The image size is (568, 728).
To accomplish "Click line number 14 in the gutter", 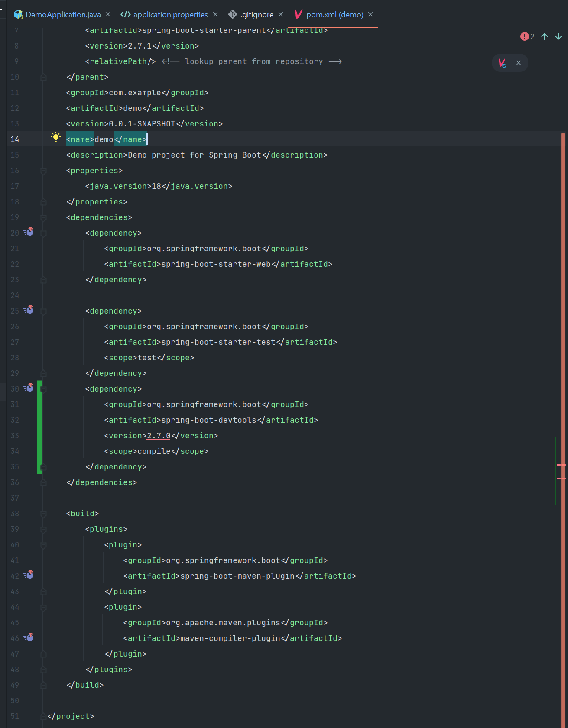I will point(15,139).
